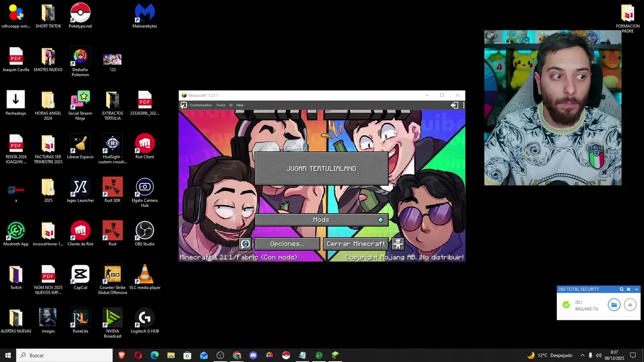This screenshot has height=362, width=644.
Task: Select the RuneLite desktop icon
Action: [80, 322]
